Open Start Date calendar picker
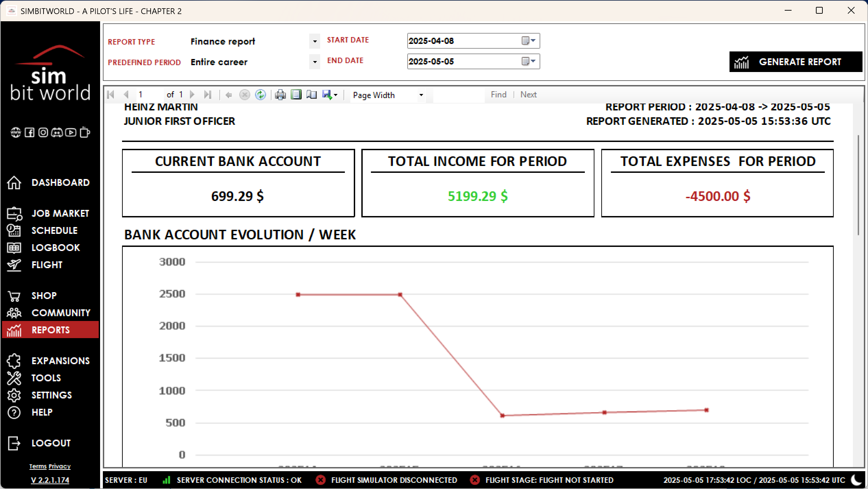The width and height of the screenshot is (868, 489). [528, 41]
